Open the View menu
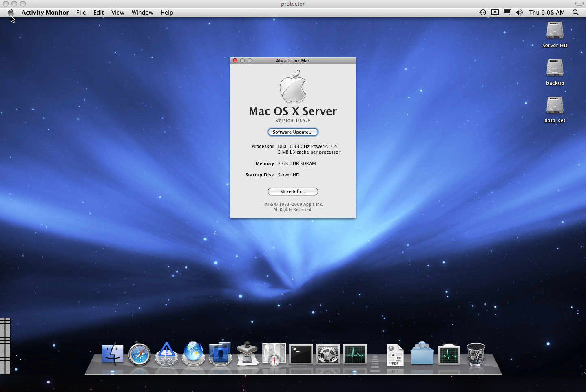The height and width of the screenshot is (392, 586). [x=117, y=12]
